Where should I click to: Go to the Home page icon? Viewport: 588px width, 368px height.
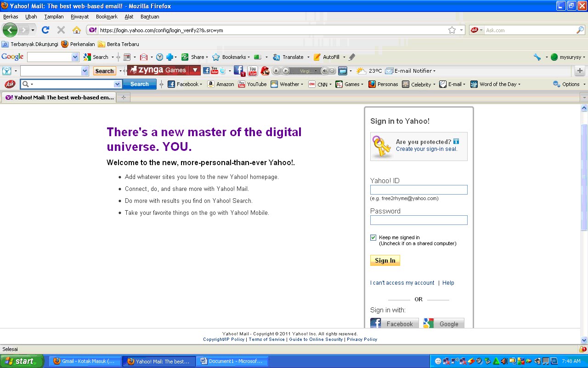tap(77, 30)
